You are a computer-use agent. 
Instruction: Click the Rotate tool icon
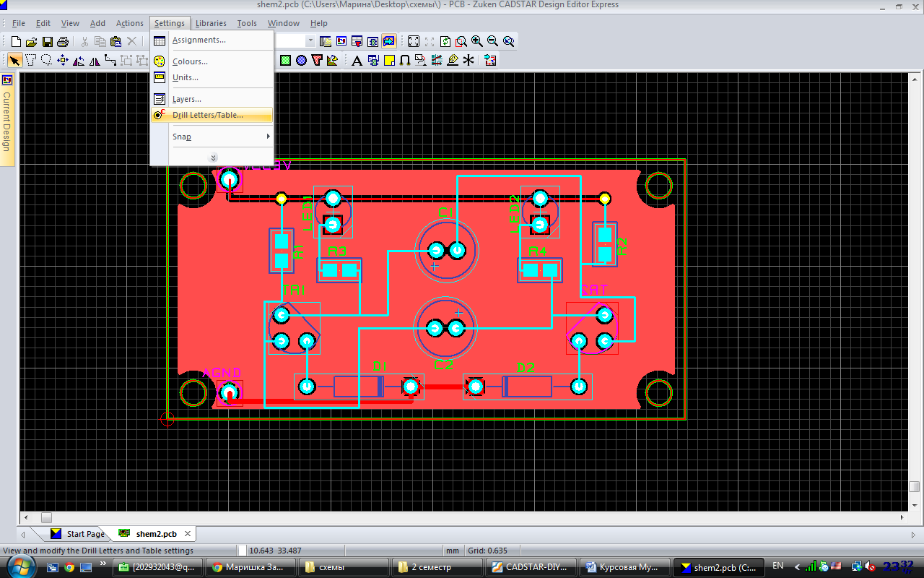(79, 61)
